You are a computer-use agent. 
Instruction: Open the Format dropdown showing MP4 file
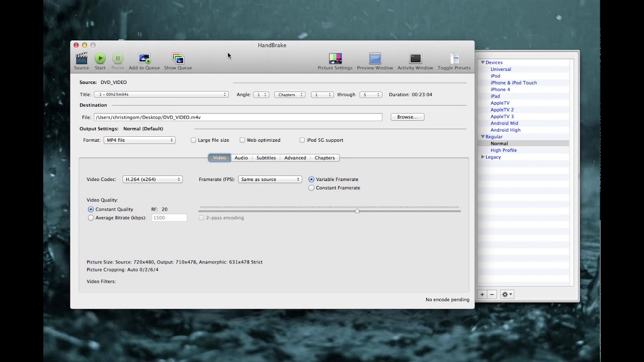click(139, 140)
